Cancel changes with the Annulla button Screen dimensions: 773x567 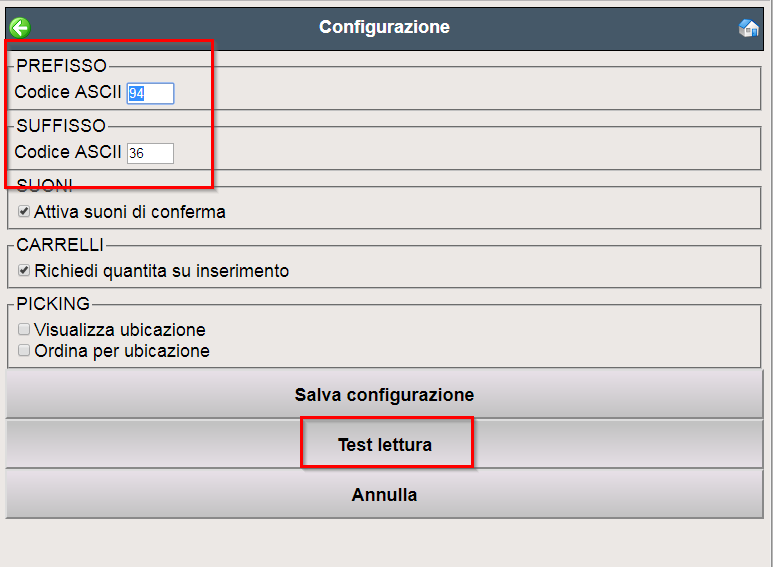pos(385,495)
